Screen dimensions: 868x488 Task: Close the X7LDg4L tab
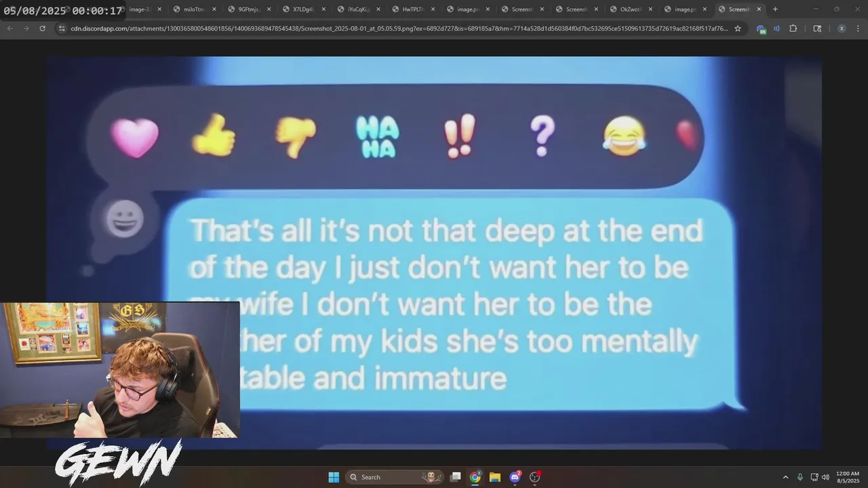coord(323,9)
